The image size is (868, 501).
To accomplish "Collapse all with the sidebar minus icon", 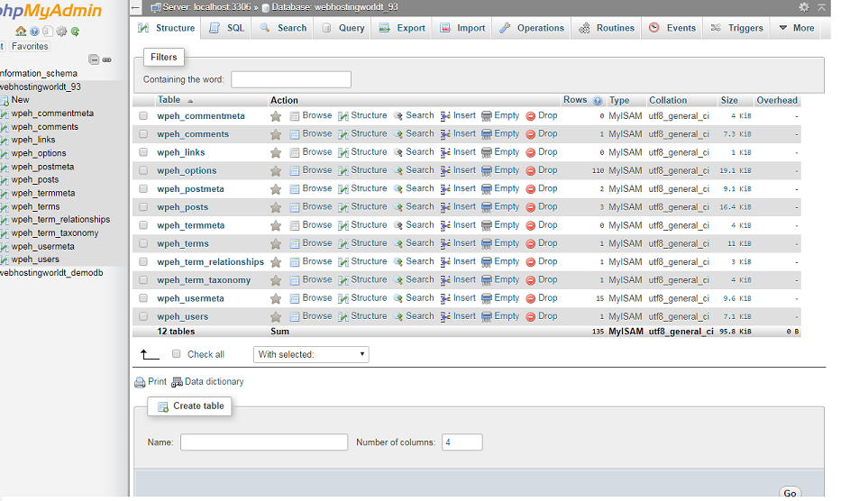I will click(94, 59).
